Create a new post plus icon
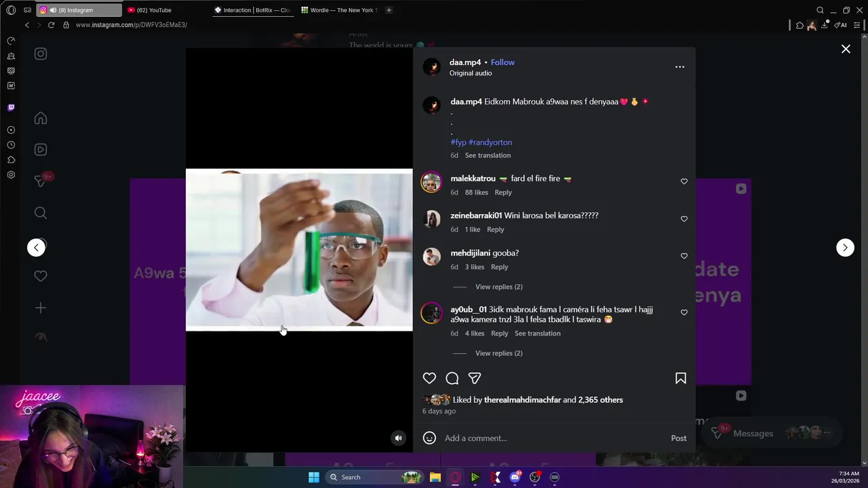 (x=41, y=308)
